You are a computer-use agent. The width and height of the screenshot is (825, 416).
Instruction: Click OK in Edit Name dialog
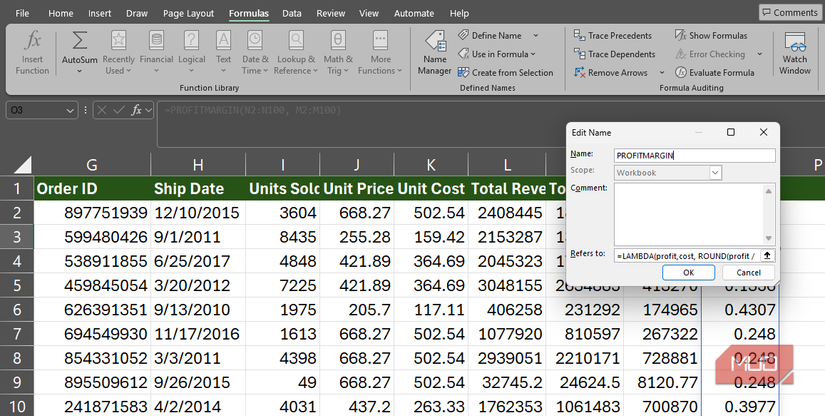point(688,272)
